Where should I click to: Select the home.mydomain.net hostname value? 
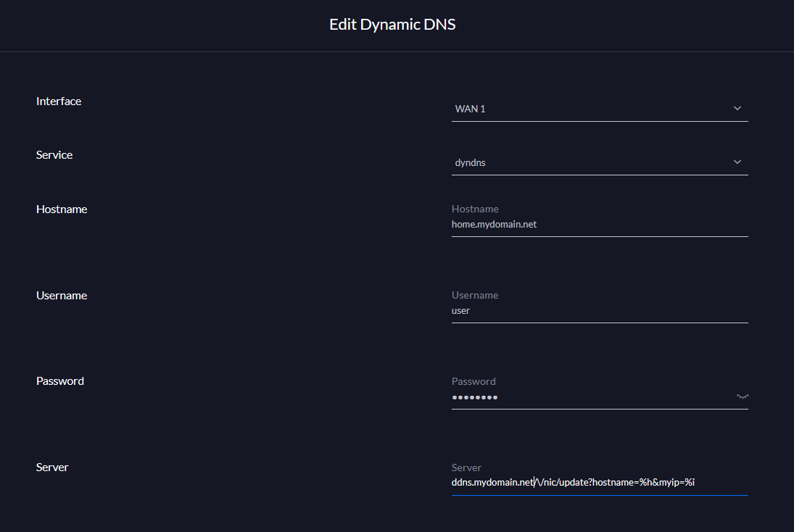494,224
